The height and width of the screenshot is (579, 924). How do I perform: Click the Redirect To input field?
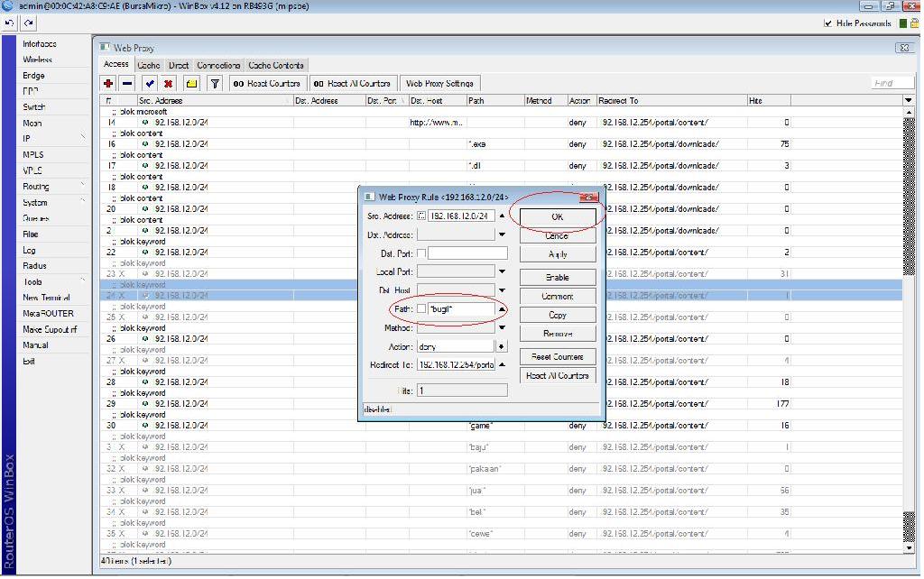456,365
